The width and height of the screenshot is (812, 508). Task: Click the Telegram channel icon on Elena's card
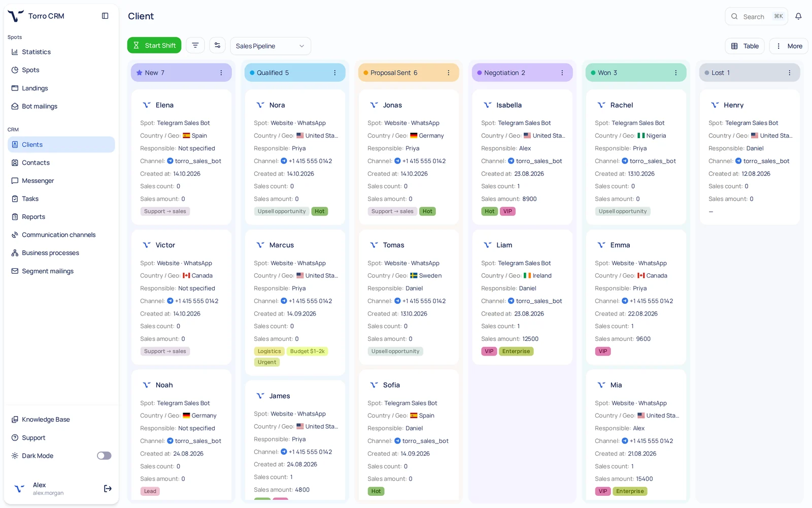point(170,161)
